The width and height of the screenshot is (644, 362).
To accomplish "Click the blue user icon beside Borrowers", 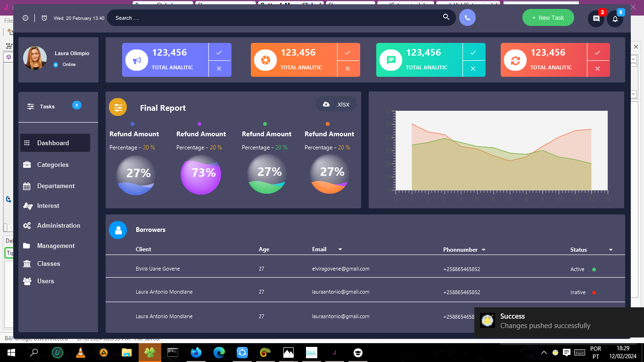I will tap(118, 230).
